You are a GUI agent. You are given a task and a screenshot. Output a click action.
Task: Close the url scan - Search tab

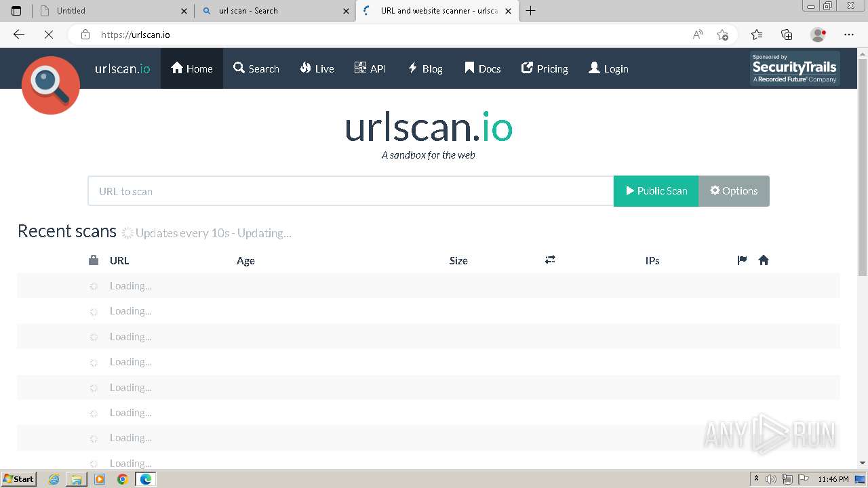(346, 11)
